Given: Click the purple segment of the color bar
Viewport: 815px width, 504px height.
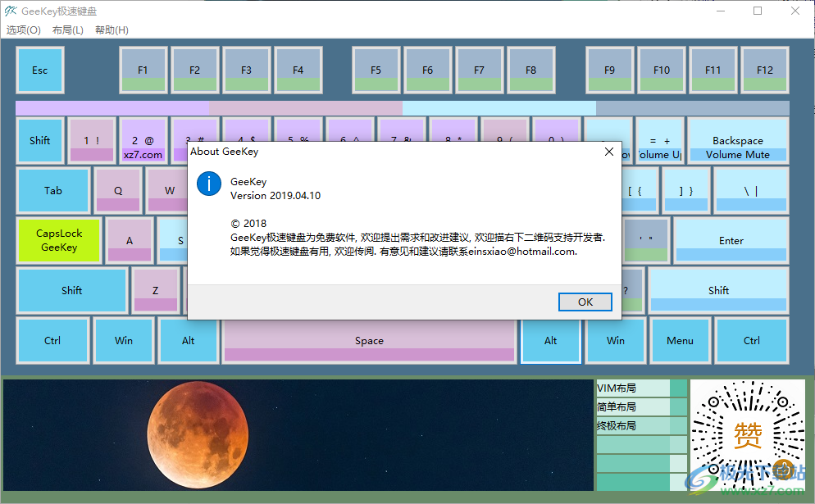Looking at the screenshot, I should click(112, 108).
